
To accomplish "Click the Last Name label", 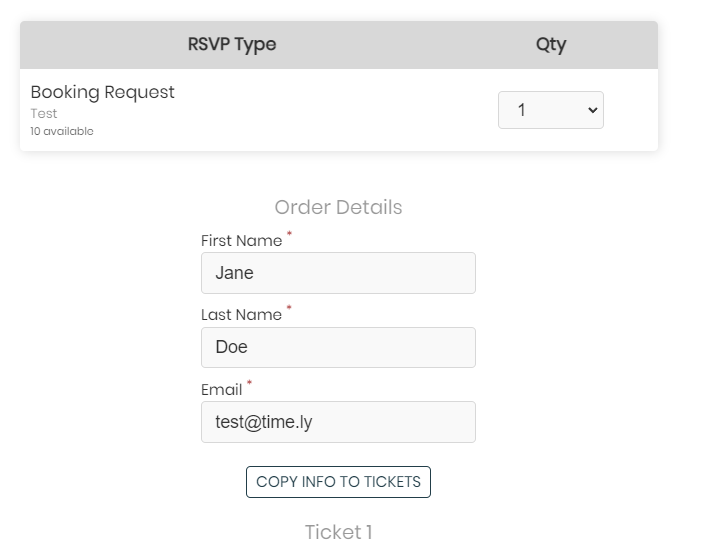I will tap(241, 315).
